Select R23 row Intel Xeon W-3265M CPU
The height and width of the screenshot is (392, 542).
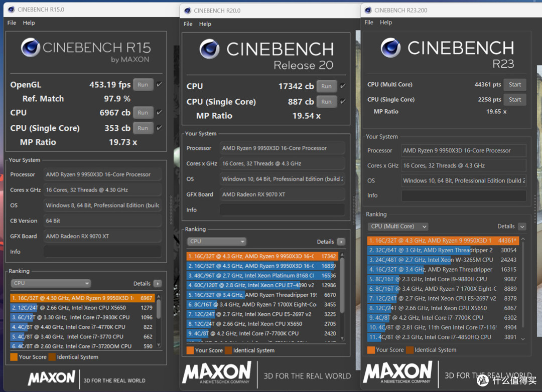[443, 260]
